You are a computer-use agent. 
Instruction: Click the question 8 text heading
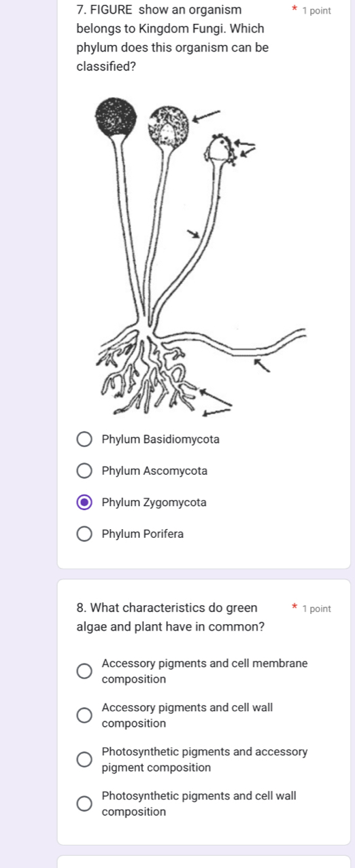point(171,617)
